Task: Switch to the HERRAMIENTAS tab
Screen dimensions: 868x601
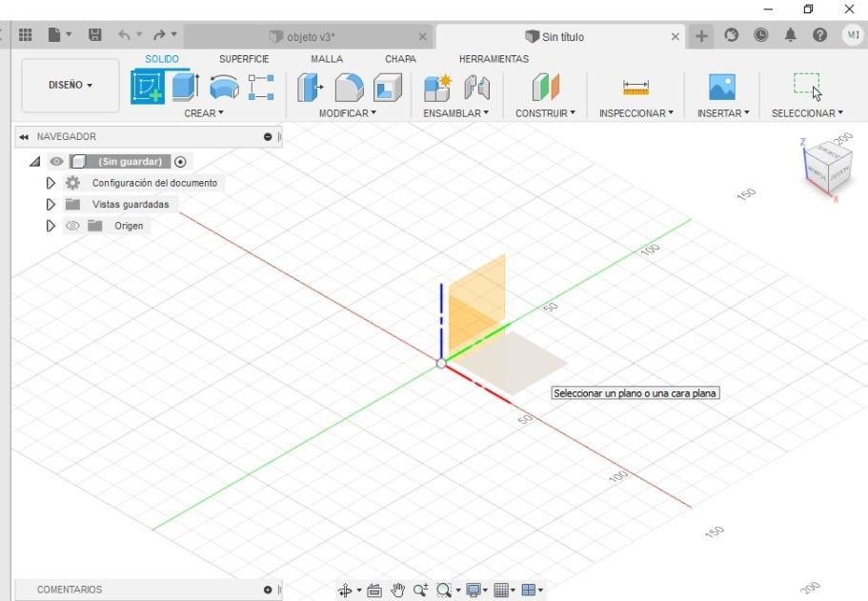Action: point(494,59)
